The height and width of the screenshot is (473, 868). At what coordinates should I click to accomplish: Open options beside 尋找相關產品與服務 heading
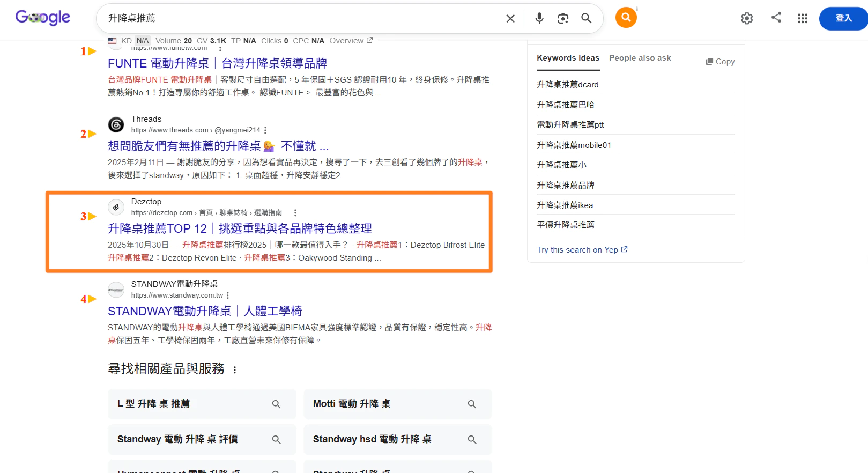(235, 369)
